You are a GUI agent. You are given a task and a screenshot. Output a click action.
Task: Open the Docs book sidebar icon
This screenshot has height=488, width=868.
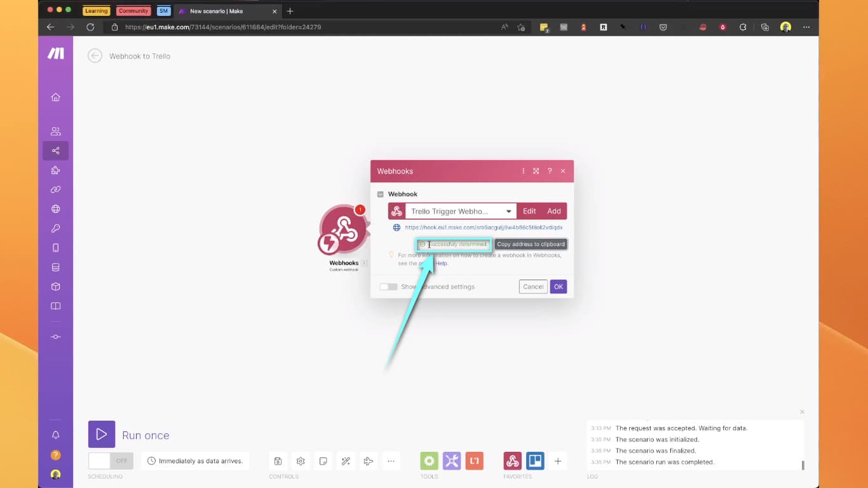pos(56,306)
